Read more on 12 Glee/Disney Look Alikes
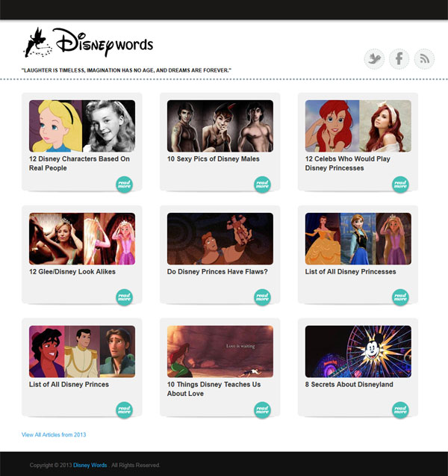The height and width of the screenshot is (476, 448). click(x=124, y=297)
